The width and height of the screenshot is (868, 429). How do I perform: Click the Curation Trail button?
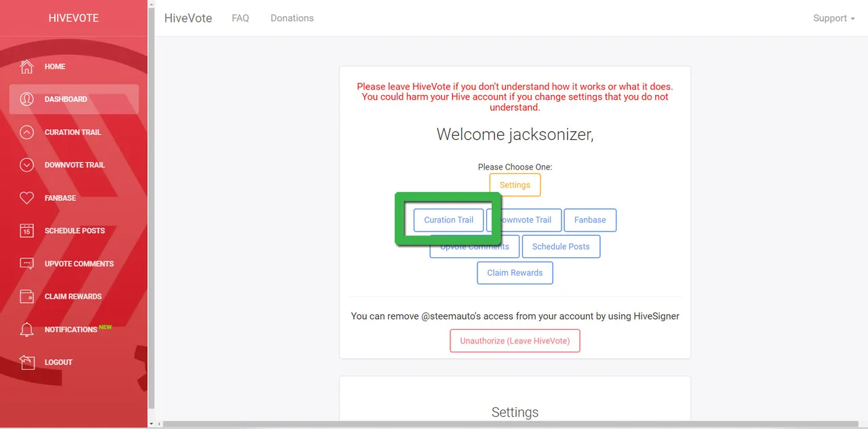pyautogui.click(x=449, y=220)
